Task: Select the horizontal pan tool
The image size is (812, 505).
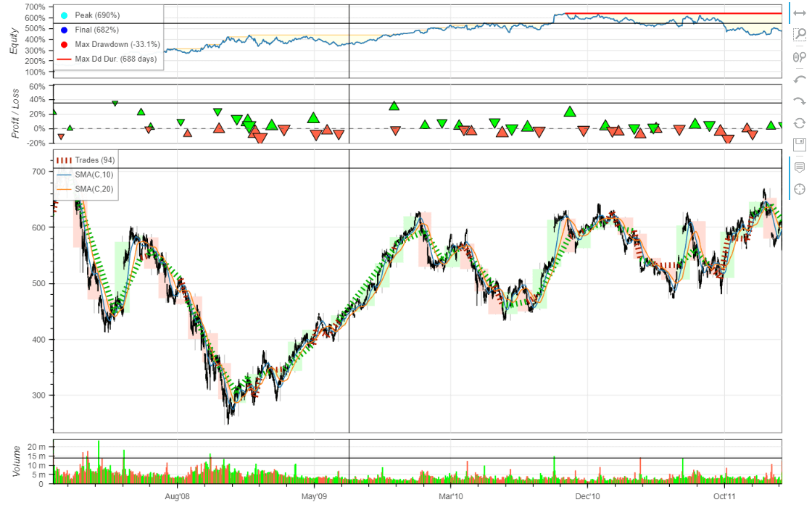Action: pos(800,14)
